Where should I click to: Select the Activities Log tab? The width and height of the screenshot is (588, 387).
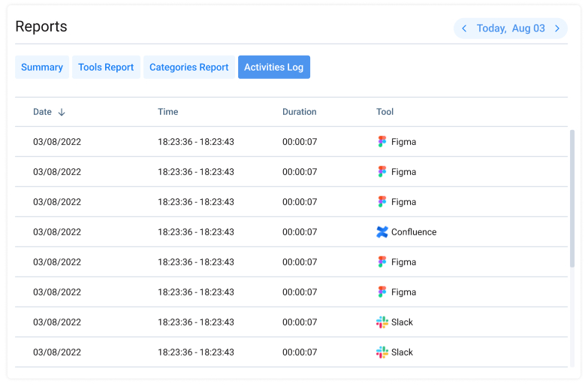pos(274,67)
